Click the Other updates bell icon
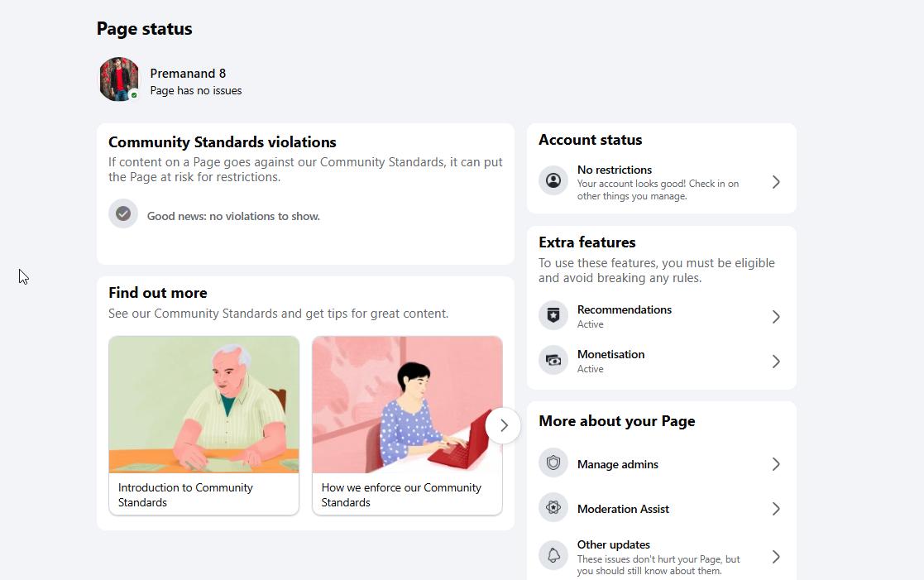Screen dimensions: 924x580 coord(553,555)
